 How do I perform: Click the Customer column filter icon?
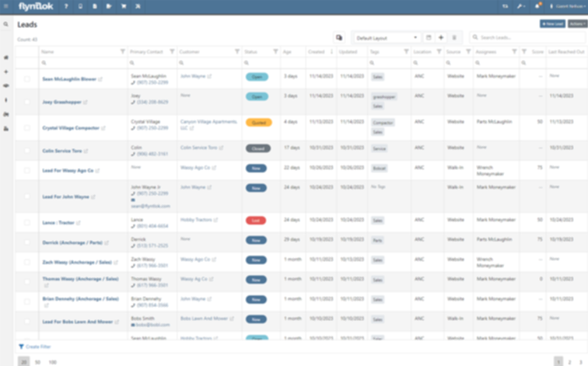point(237,52)
